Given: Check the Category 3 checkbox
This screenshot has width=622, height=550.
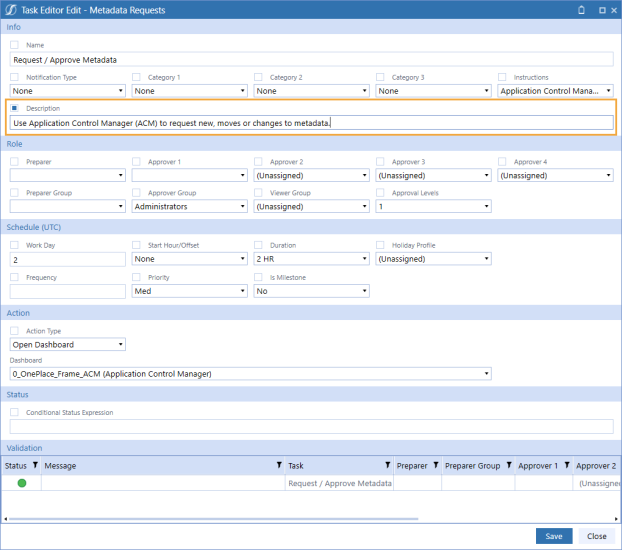Looking at the screenshot, I should tap(380, 77).
